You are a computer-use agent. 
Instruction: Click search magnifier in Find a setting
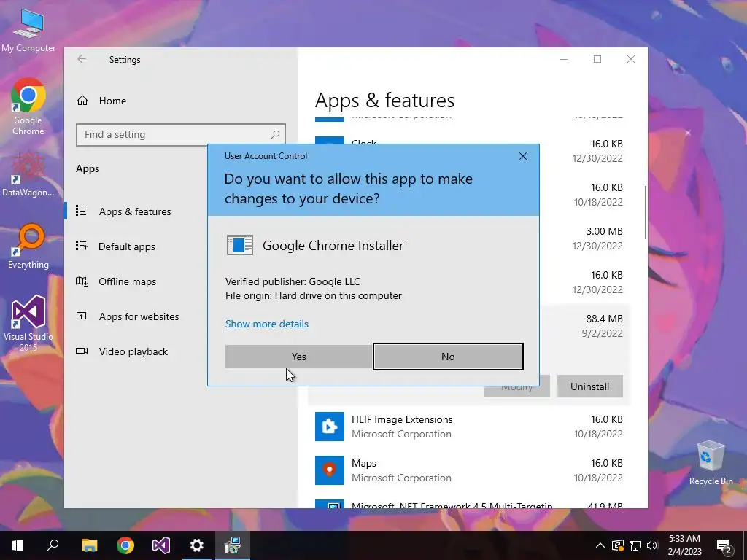(275, 135)
